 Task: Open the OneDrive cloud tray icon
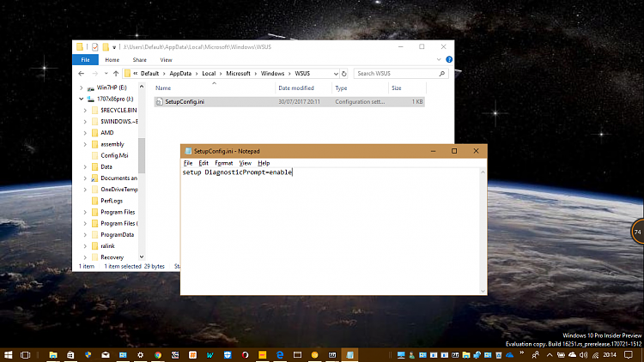point(572,354)
